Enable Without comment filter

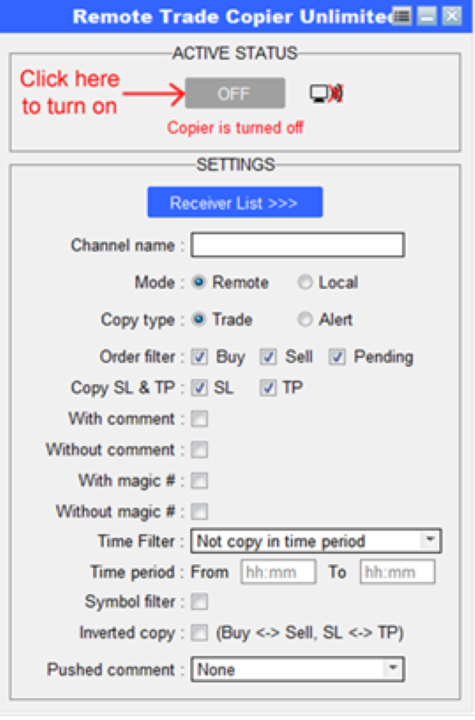199,450
